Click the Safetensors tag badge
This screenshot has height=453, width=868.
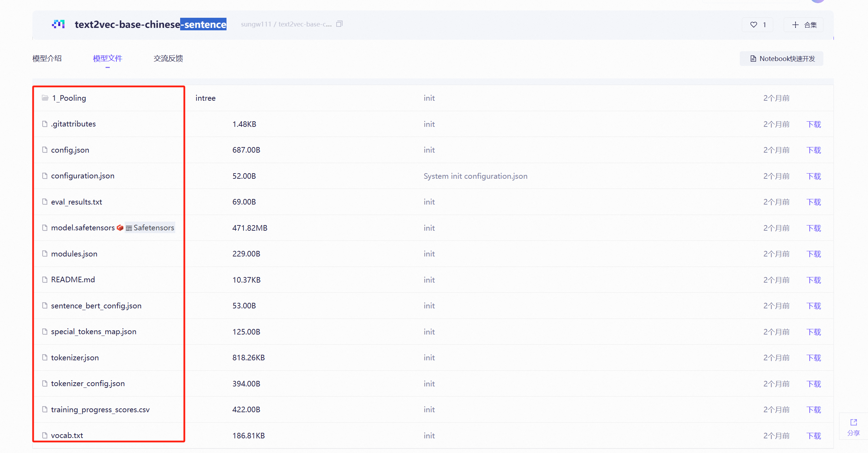pos(150,228)
